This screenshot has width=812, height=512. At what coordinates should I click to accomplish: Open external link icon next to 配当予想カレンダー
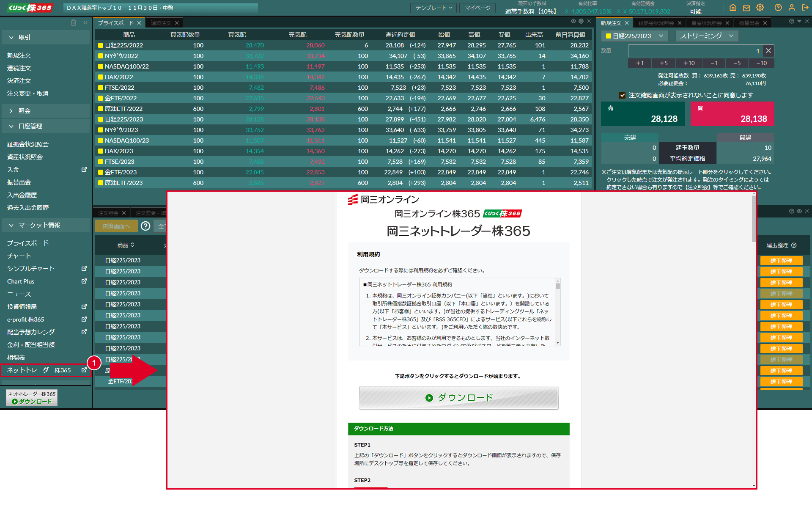[x=84, y=332]
